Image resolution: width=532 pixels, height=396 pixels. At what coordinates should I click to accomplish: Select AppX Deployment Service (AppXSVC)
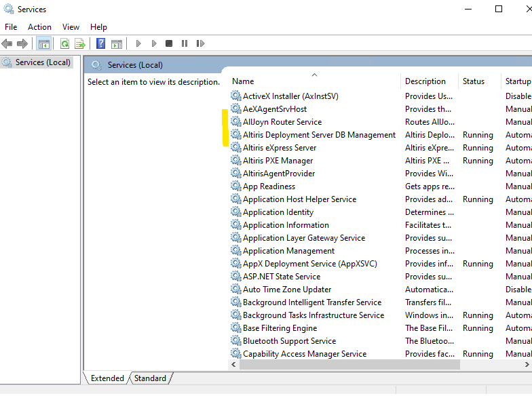[309, 264]
